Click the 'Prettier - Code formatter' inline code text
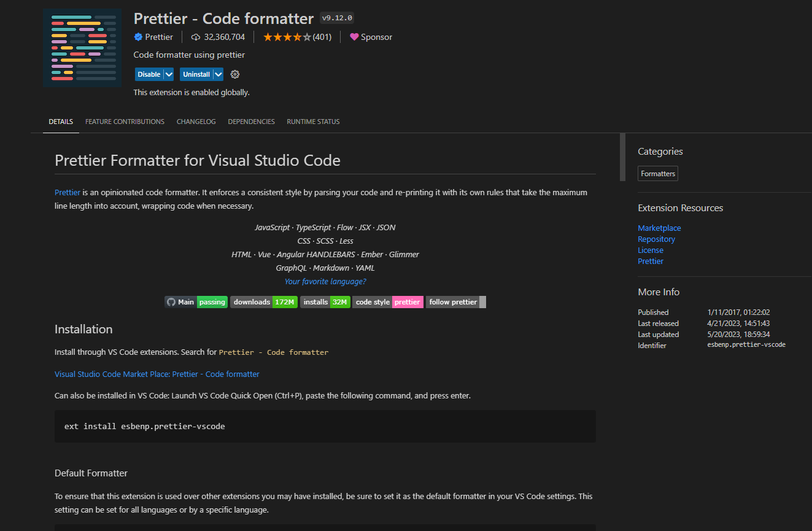The height and width of the screenshot is (531, 812). click(x=274, y=352)
